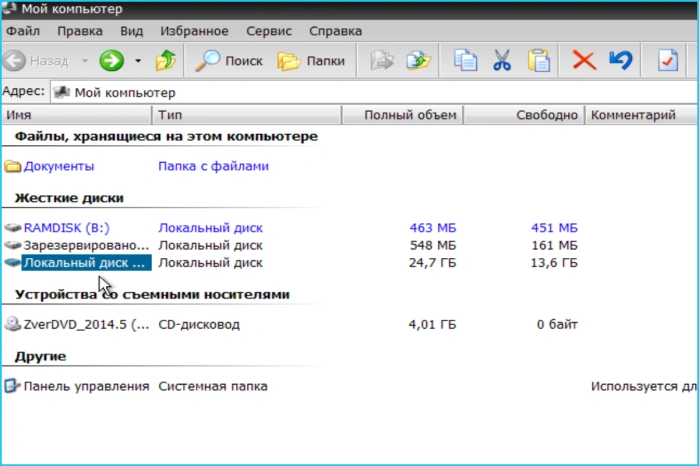Open the Справка menu
The height and width of the screenshot is (466, 699).
click(x=335, y=31)
